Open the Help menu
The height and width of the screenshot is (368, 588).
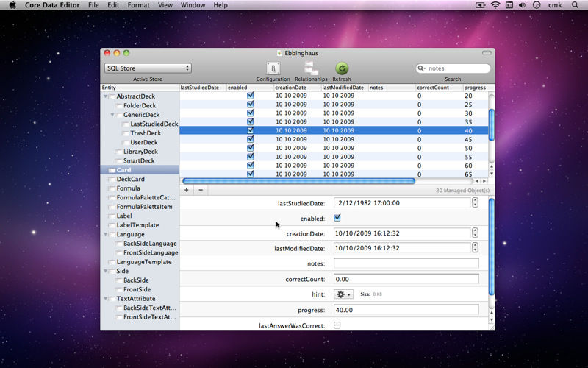click(x=220, y=5)
